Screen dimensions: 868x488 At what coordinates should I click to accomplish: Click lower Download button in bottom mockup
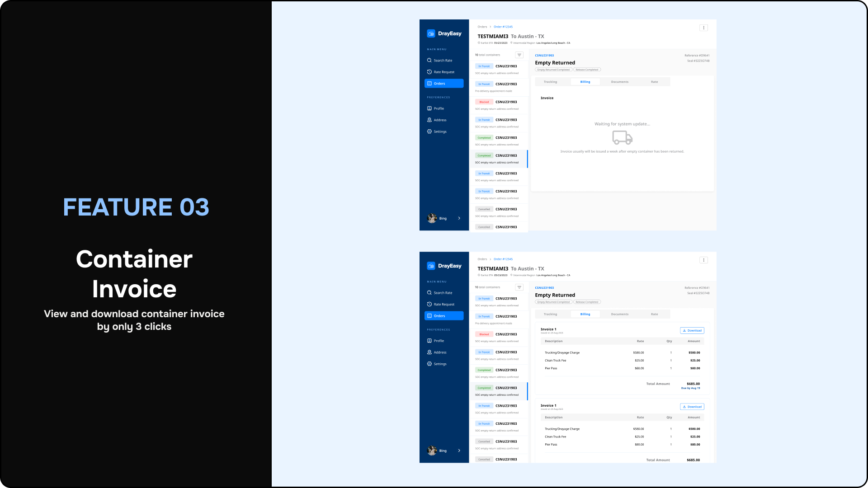(692, 407)
